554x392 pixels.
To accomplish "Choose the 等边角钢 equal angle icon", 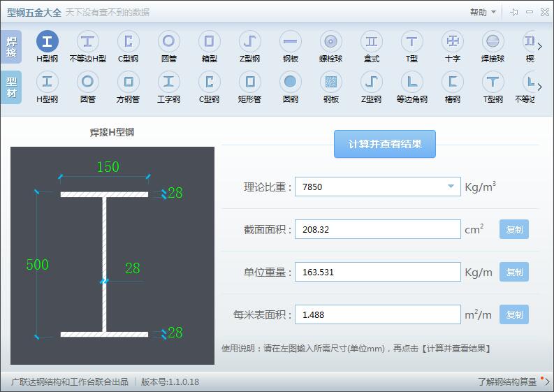I will pos(411,82).
